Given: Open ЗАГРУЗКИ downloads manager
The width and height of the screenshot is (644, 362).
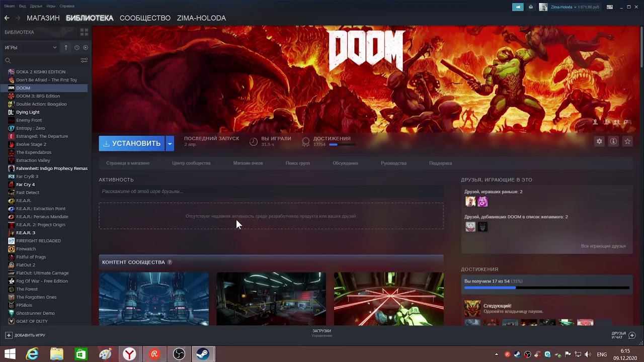Looking at the screenshot, I should (322, 333).
